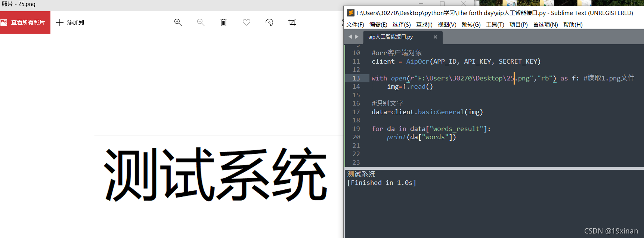Screen dimensions: 644x238
Task: Click the zoom in magnifier icon
Action: [178, 22]
